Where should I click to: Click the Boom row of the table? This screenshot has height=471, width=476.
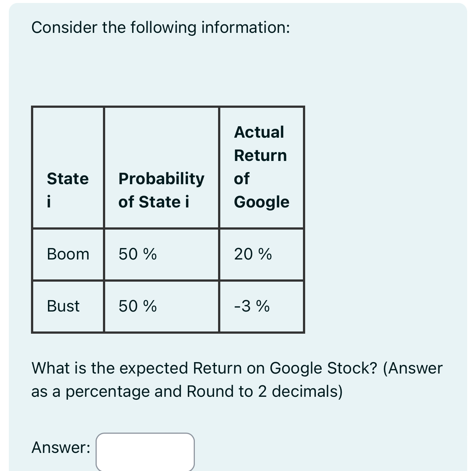pos(168,254)
